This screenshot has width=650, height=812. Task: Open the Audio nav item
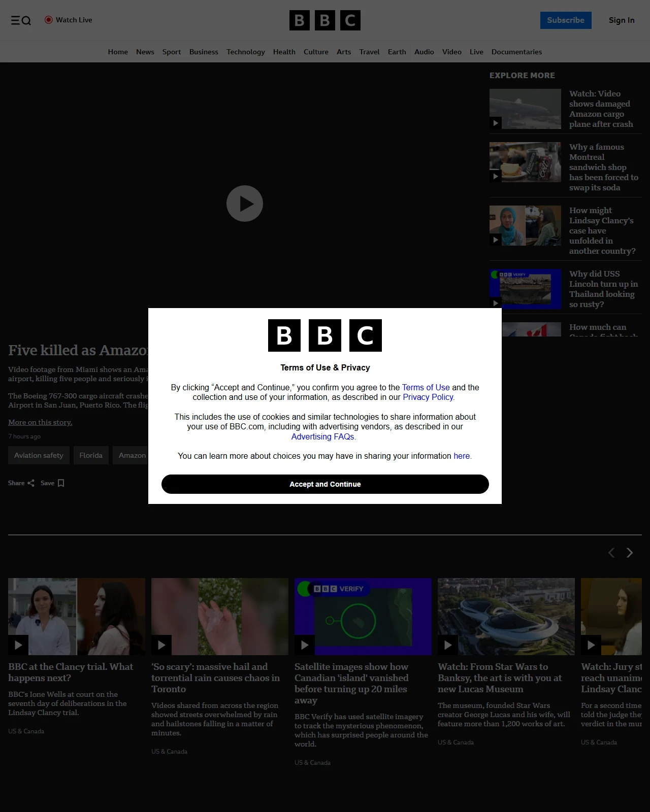[424, 52]
